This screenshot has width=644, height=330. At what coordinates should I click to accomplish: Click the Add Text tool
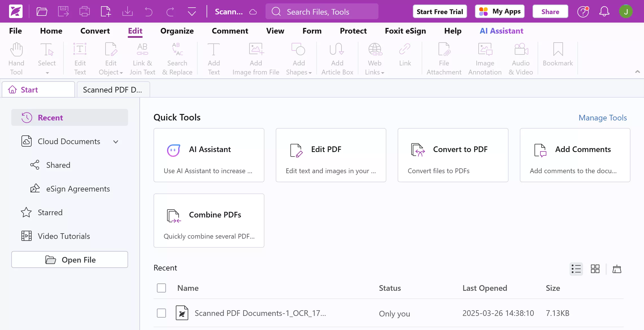coord(214,59)
